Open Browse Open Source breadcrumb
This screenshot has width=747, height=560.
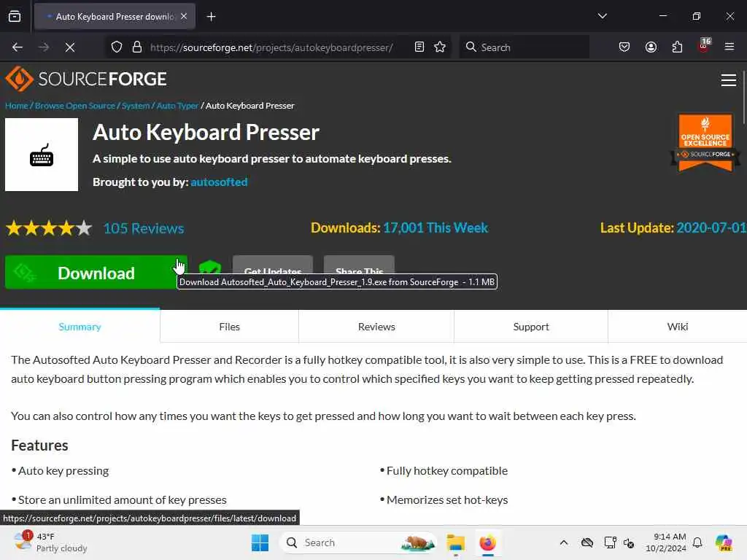point(75,106)
